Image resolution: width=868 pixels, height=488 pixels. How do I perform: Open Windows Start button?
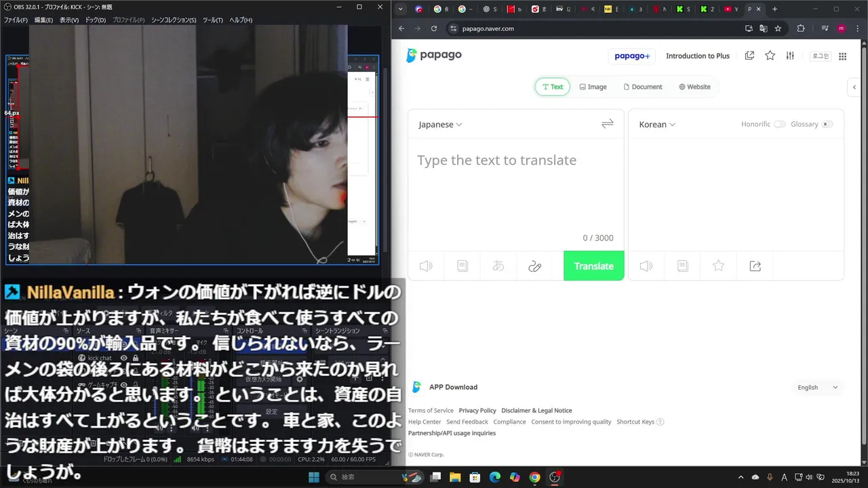point(314,477)
